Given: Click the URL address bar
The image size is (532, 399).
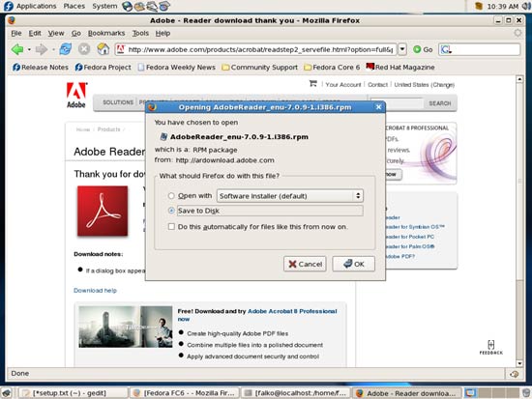Looking at the screenshot, I should pyautogui.click(x=255, y=49).
